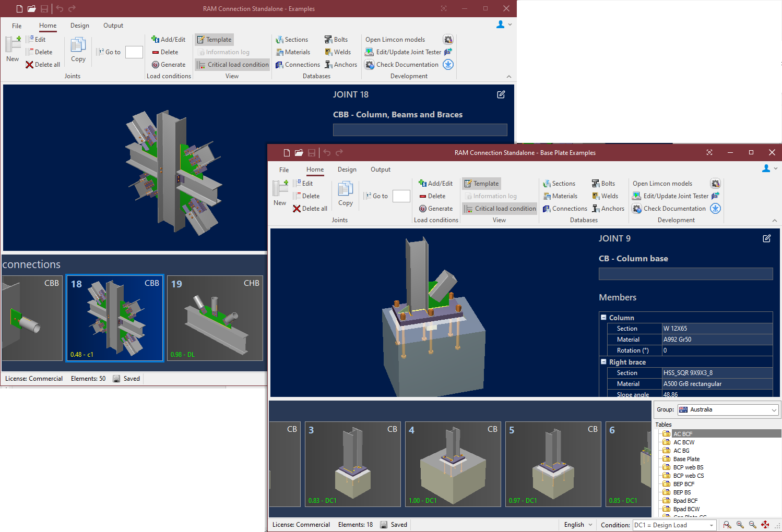Open Welds database in Base Plate Examples window

tap(605, 196)
